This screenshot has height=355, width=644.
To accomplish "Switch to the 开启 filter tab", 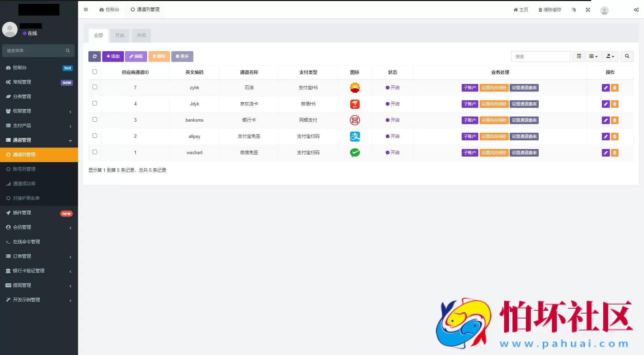I will (x=120, y=36).
